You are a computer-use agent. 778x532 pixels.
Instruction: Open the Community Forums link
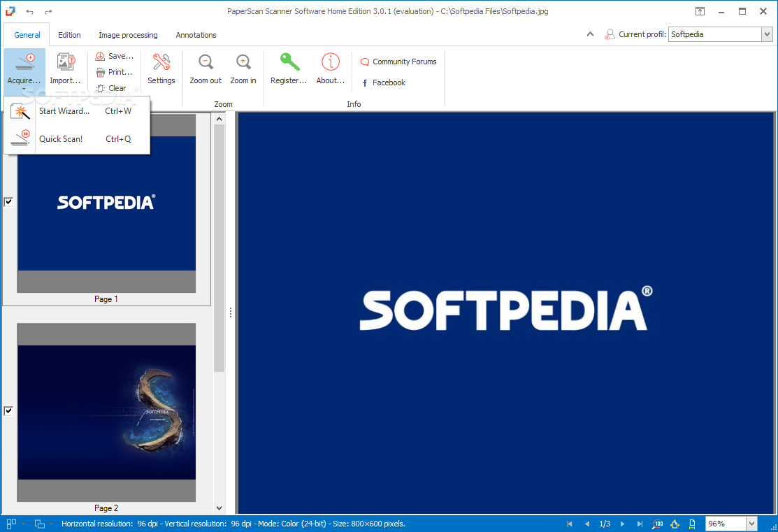(x=398, y=62)
